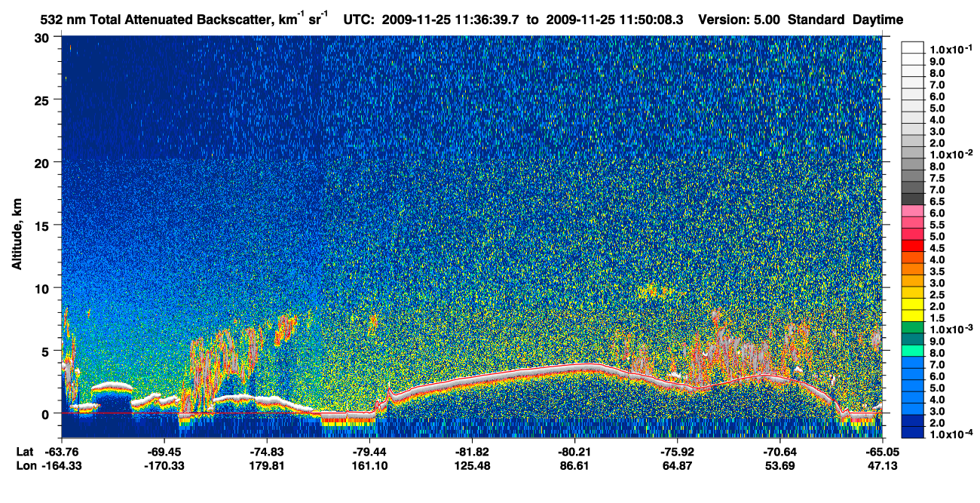The height and width of the screenshot is (503, 980).
Task: Click longitude value '64.87'
Action: point(677,465)
